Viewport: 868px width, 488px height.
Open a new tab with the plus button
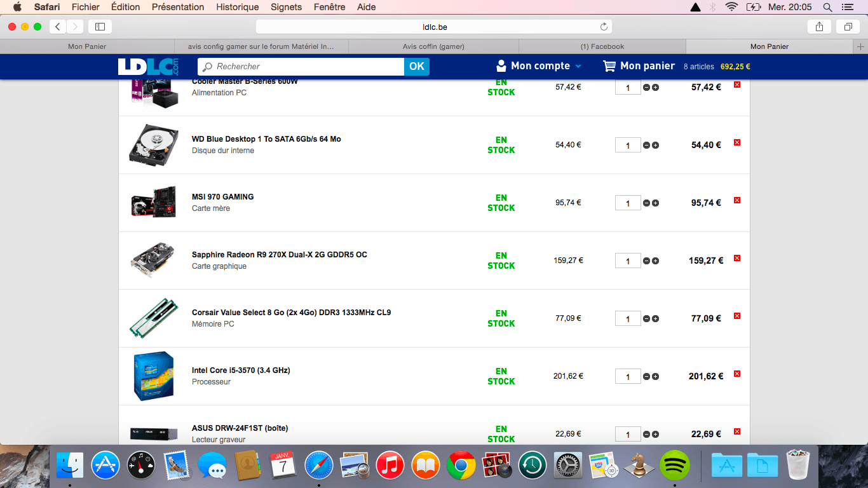(x=861, y=46)
